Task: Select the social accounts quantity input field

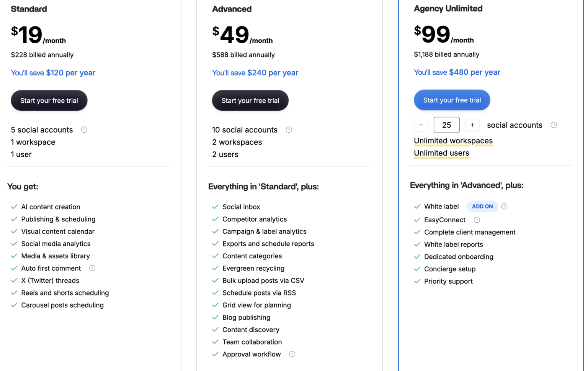Action: tap(446, 125)
